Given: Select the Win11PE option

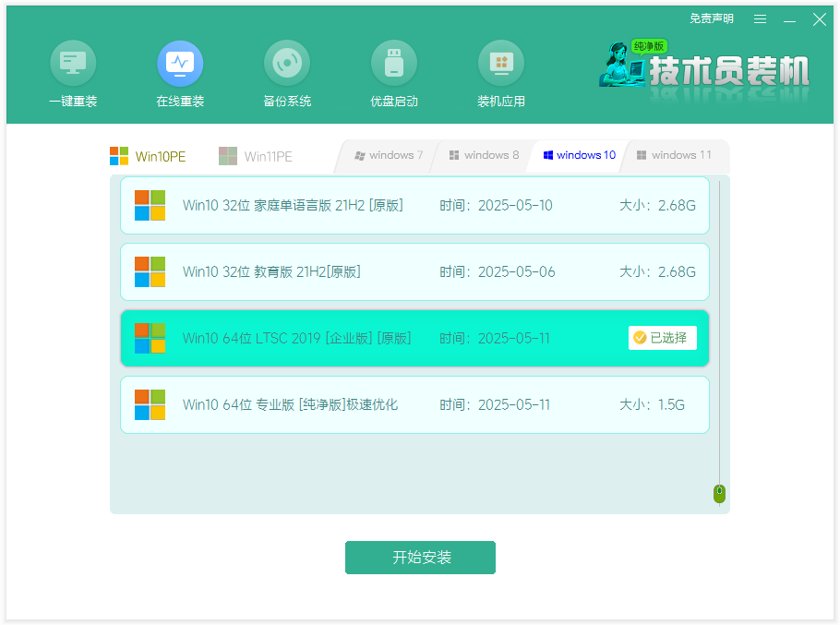Looking at the screenshot, I should [256, 156].
